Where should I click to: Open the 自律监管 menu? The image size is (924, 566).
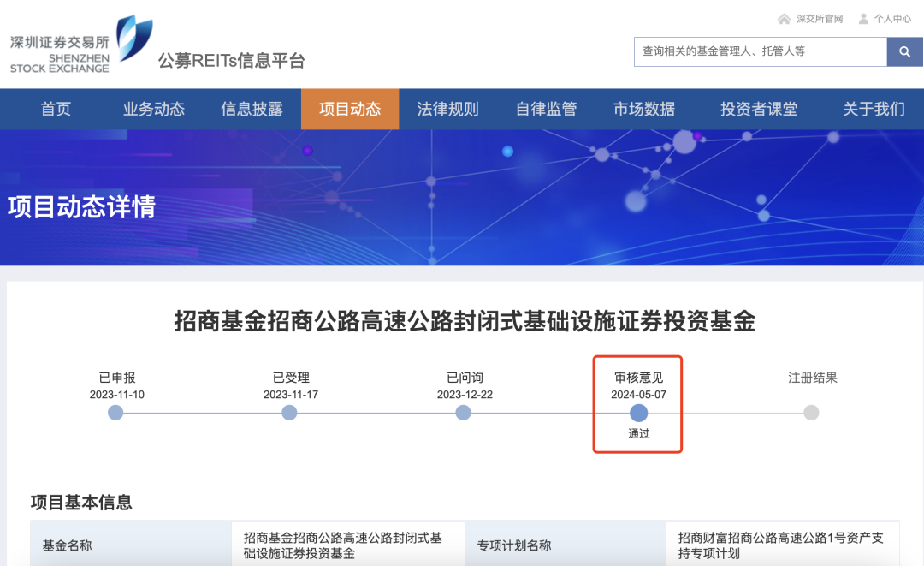tap(546, 109)
